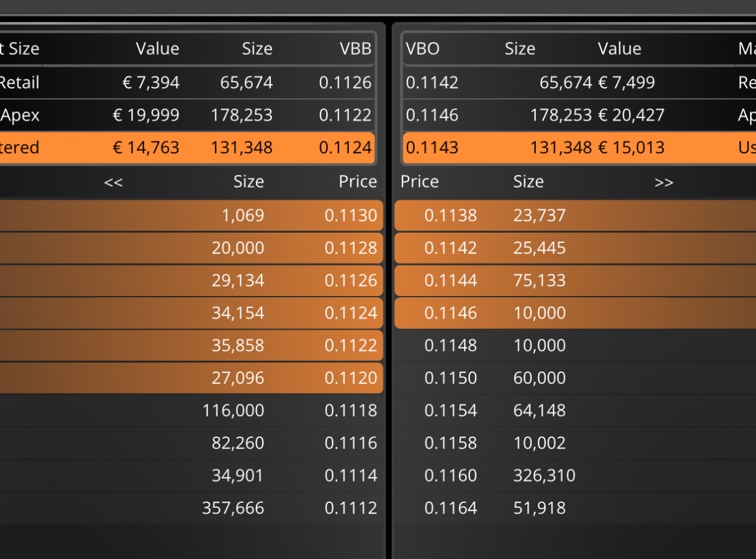
Task: Select ask row 75,133 at 0.1144
Action: click(575, 280)
